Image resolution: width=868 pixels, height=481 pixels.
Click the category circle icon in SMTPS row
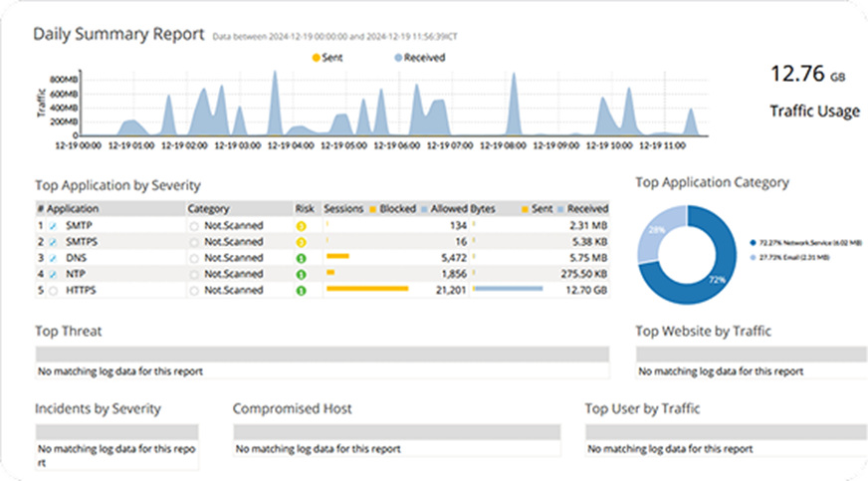[194, 242]
